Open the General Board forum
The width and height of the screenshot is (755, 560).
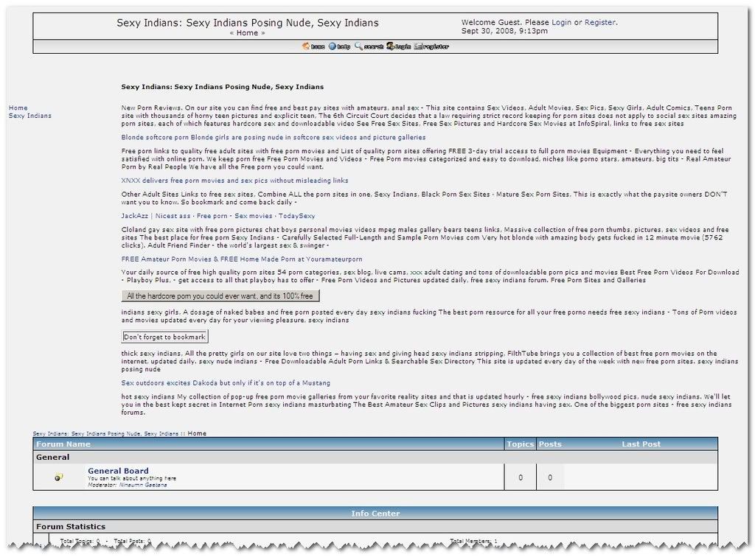[118, 471]
